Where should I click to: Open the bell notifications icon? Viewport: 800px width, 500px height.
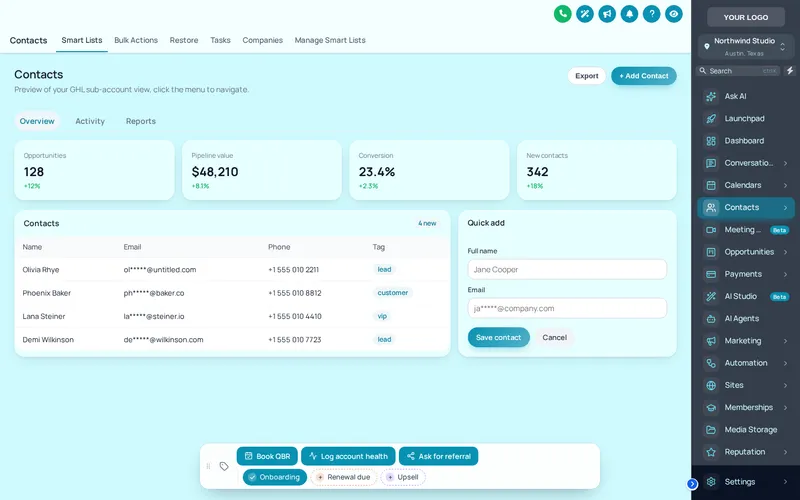[629, 14]
